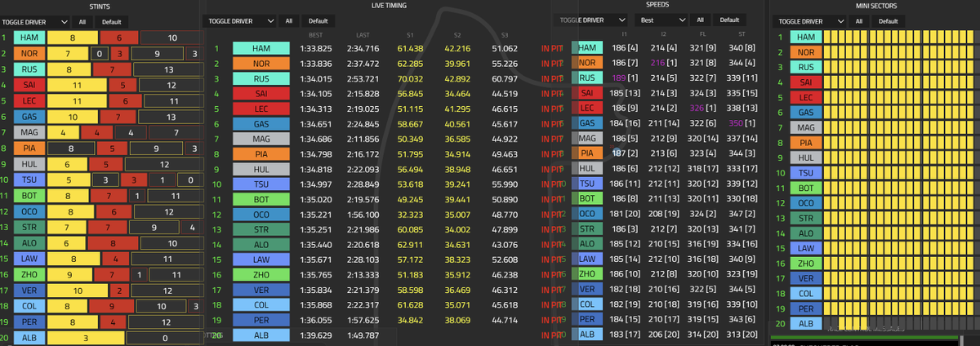Image resolution: width=980 pixels, height=346 pixels.
Task: Click the All button in Speeds panel
Action: click(x=699, y=20)
